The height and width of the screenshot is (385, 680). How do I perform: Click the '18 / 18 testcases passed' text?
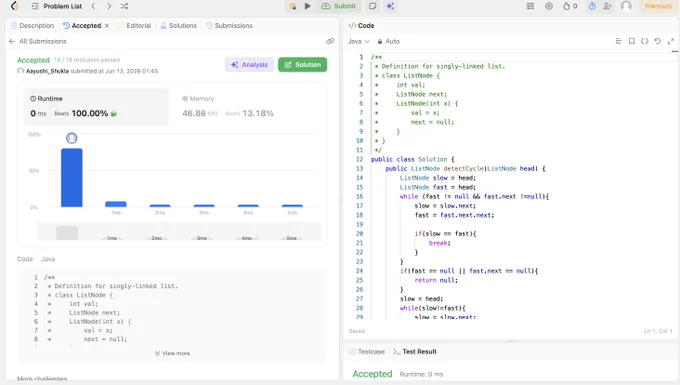(87, 60)
